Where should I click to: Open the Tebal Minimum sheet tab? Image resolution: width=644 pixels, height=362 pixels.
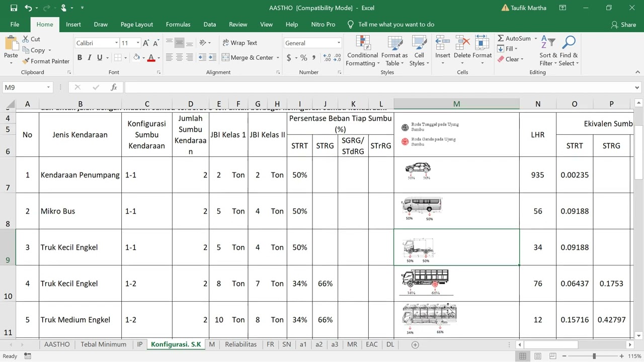(x=104, y=344)
